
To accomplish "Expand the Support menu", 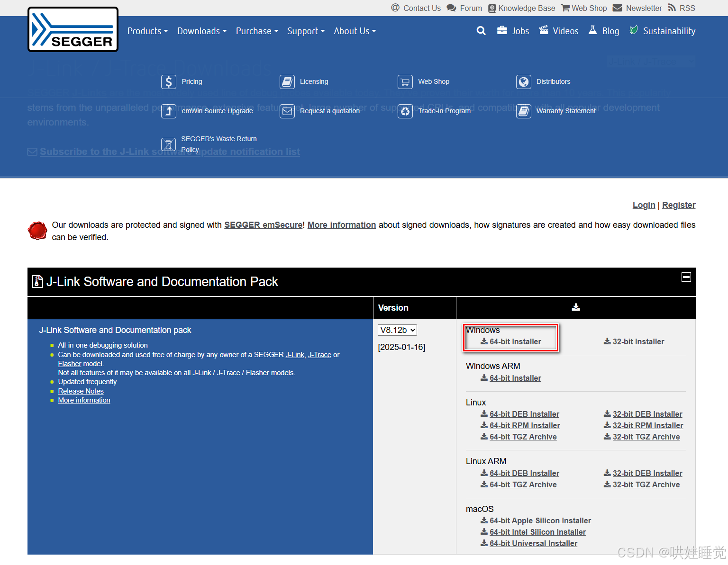I will (306, 31).
